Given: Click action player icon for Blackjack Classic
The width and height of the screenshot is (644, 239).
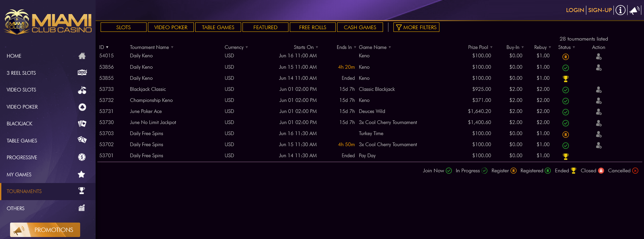Looking at the screenshot, I should pos(599,90).
